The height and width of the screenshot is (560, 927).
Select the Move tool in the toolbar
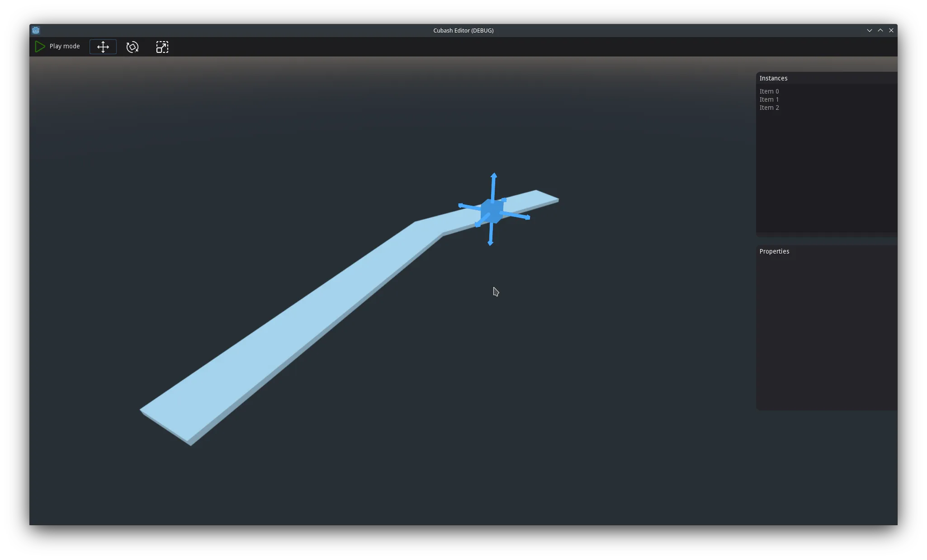(x=103, y=47)
